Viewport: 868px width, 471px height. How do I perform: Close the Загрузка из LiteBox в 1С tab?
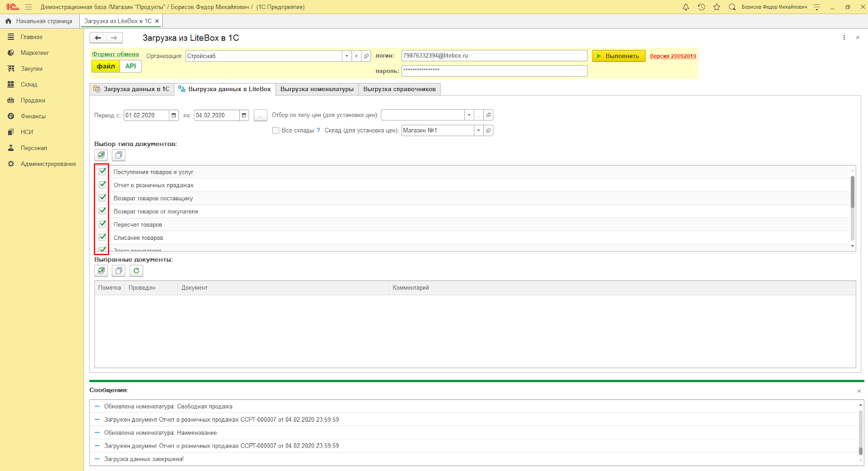[x=157, y=21]
